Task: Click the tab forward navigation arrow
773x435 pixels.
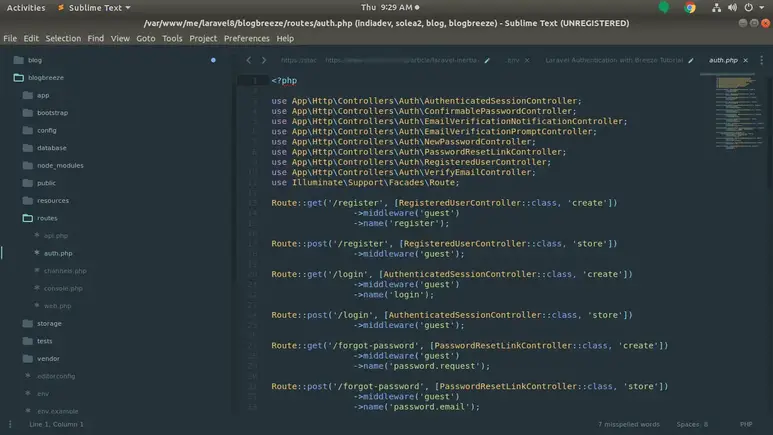Action: pos(264,60)
